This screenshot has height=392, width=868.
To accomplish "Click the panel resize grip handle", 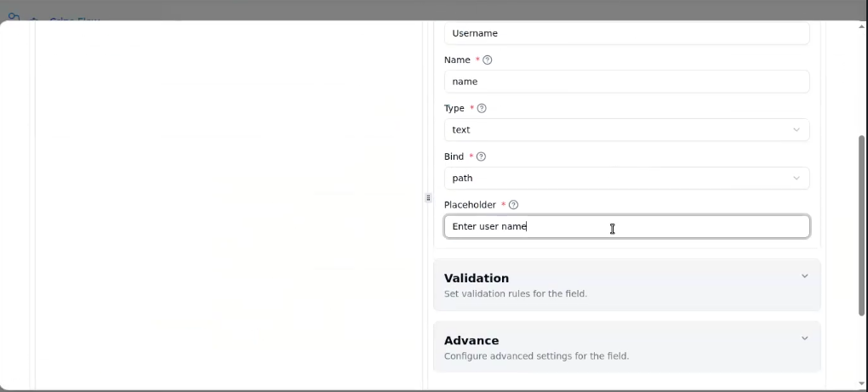I will (428, 198).
